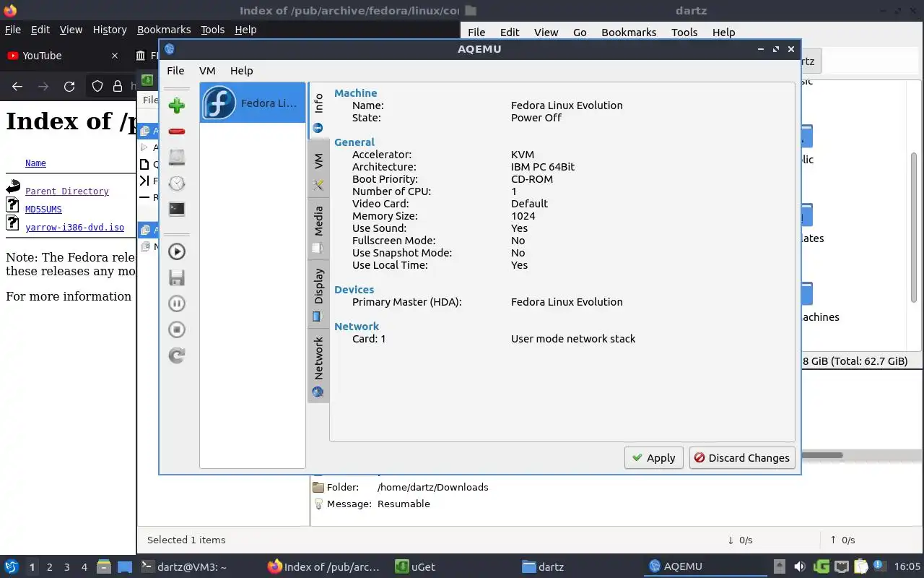Open the terminal monitor icon in AQEMU toolbar
Screen dimensions: 924x578
pos(177,209)
